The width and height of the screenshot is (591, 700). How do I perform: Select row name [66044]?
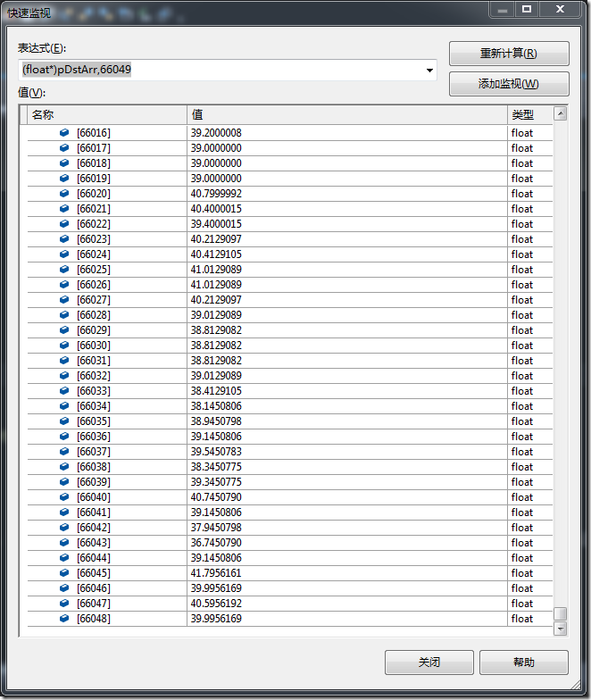point(93,557)
